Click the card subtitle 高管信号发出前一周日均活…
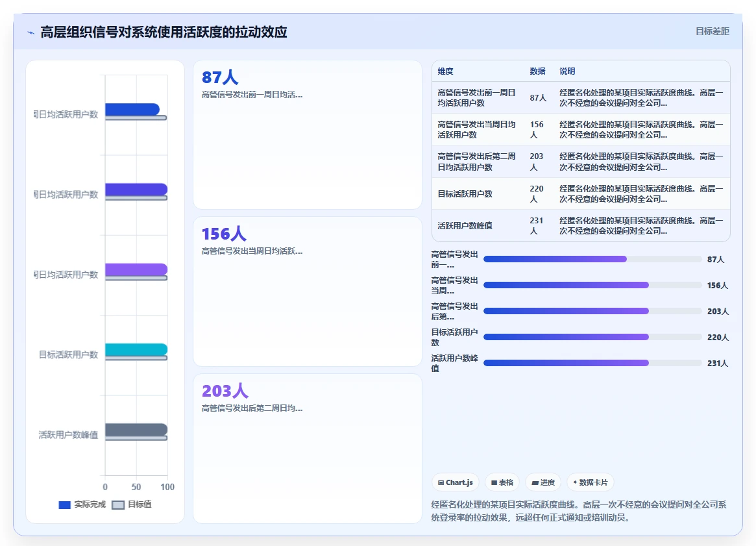The height and width of the screenshot is (546, 756). (x=252, y=95)
